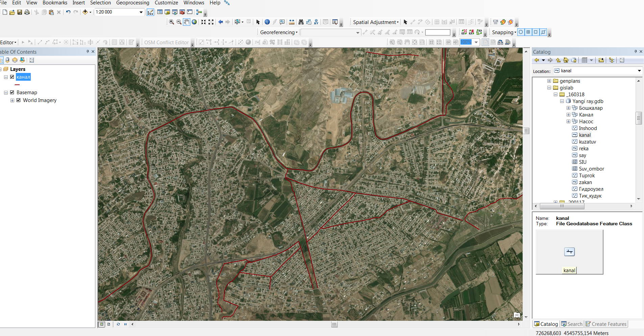Zoom to full extent with the globe
644x336 pixels.
click(x=194, y=22)
